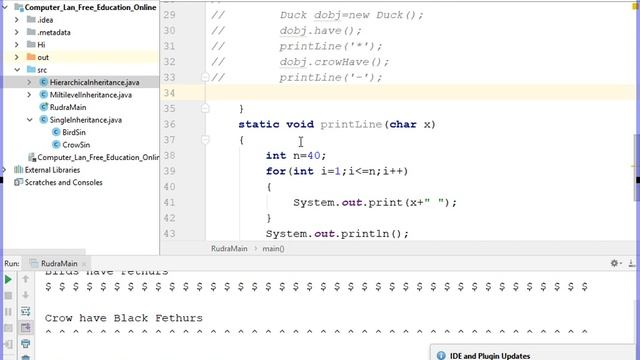Fold the comment block at line 33

(205, 77)
